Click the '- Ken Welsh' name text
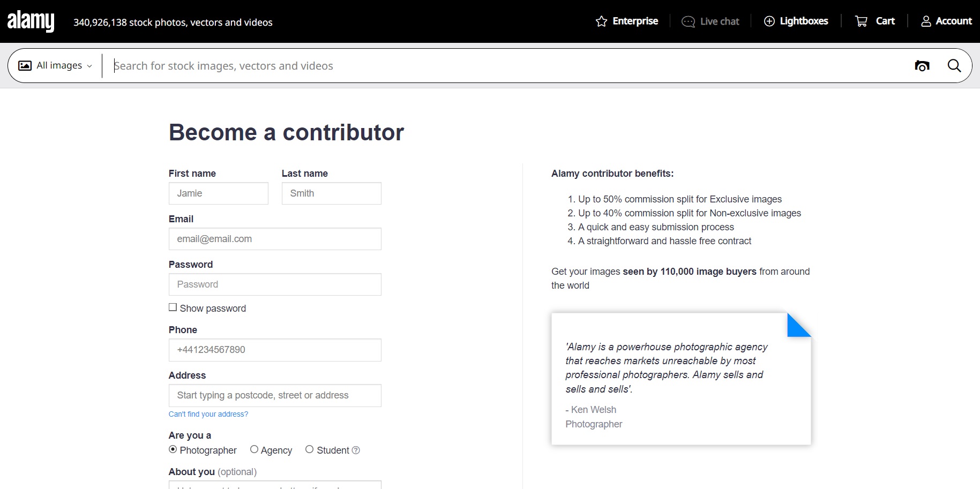The width and height of the screenshot is (980, 489). coord(591,410)
